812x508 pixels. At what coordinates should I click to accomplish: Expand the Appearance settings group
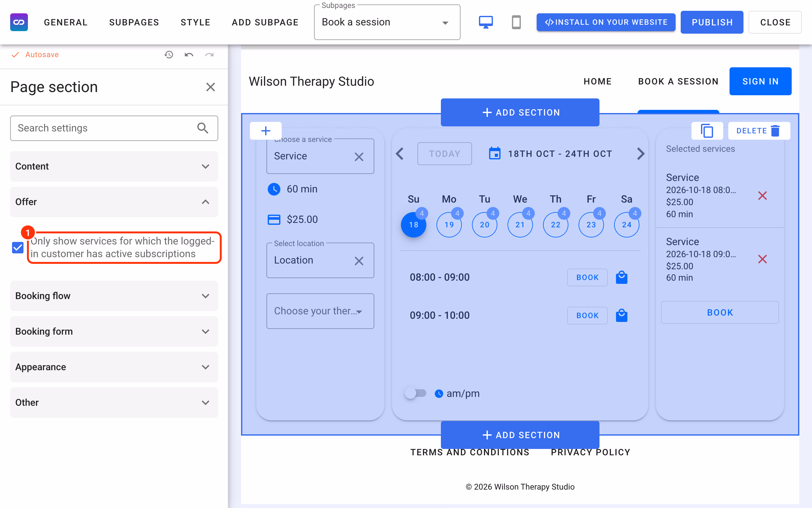click(114, 367)
